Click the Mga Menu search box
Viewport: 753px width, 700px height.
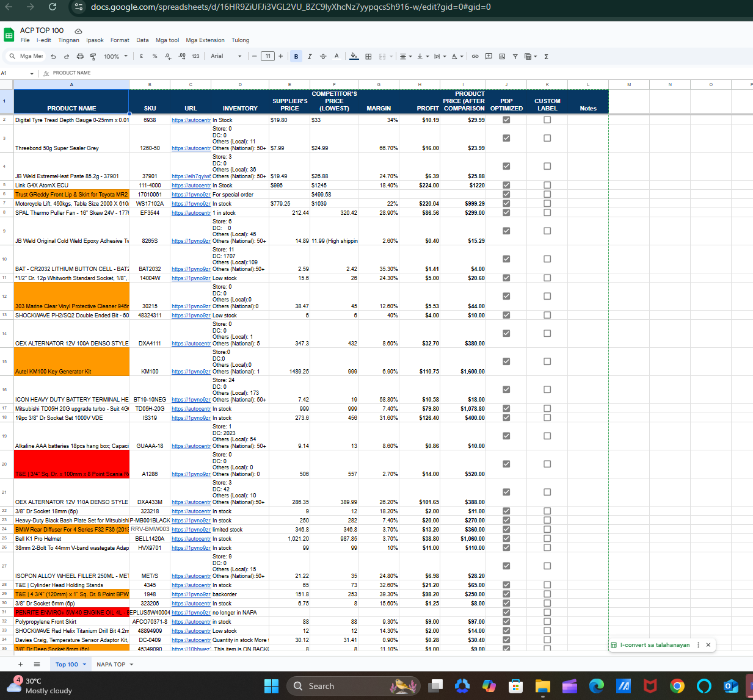click(26, 56)
